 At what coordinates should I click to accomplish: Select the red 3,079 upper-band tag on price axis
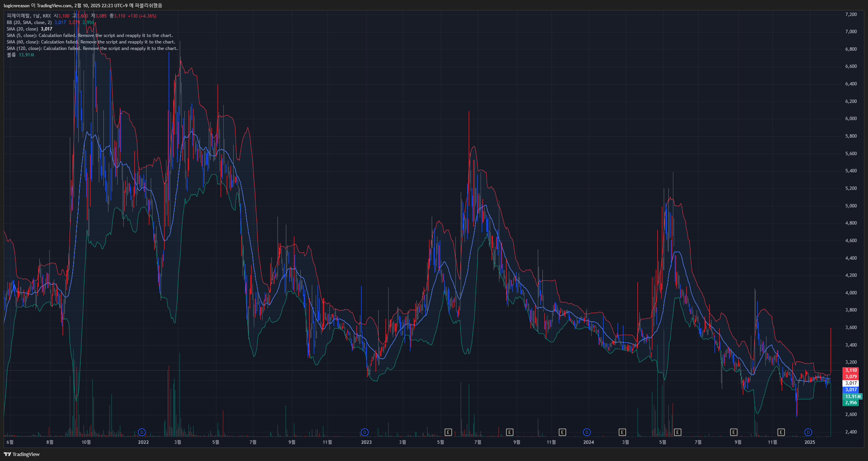[x=850, y=377]
